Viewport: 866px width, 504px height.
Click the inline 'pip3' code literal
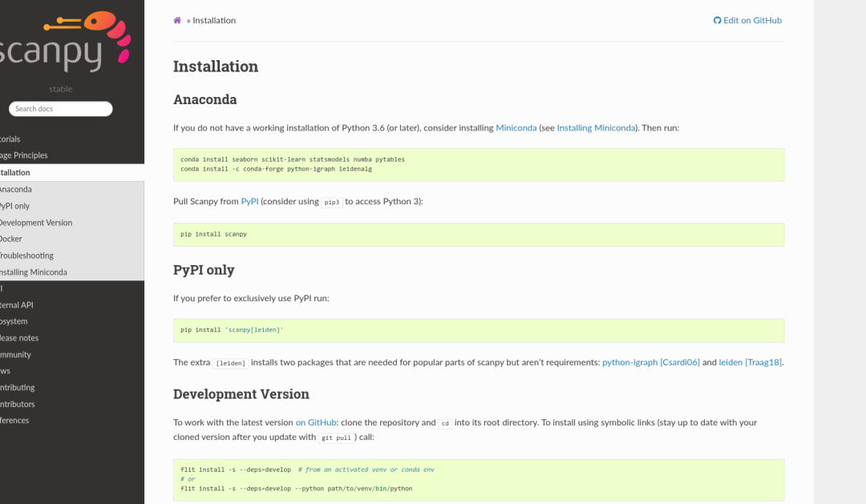point(332,202)
